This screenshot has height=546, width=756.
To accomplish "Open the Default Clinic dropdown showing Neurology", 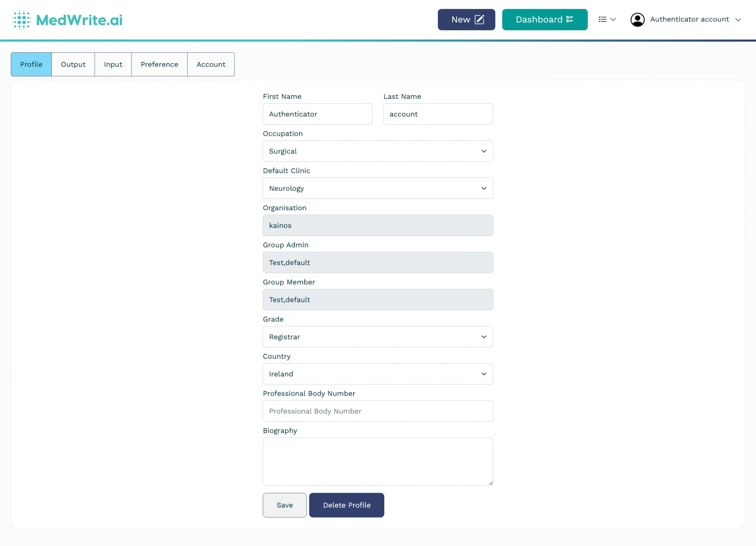I will coord(378,188).
